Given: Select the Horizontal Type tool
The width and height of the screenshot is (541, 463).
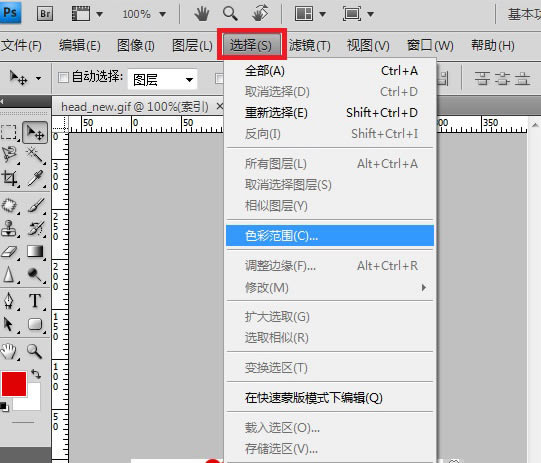Looking at the screenshot, I should coord(35,301).
